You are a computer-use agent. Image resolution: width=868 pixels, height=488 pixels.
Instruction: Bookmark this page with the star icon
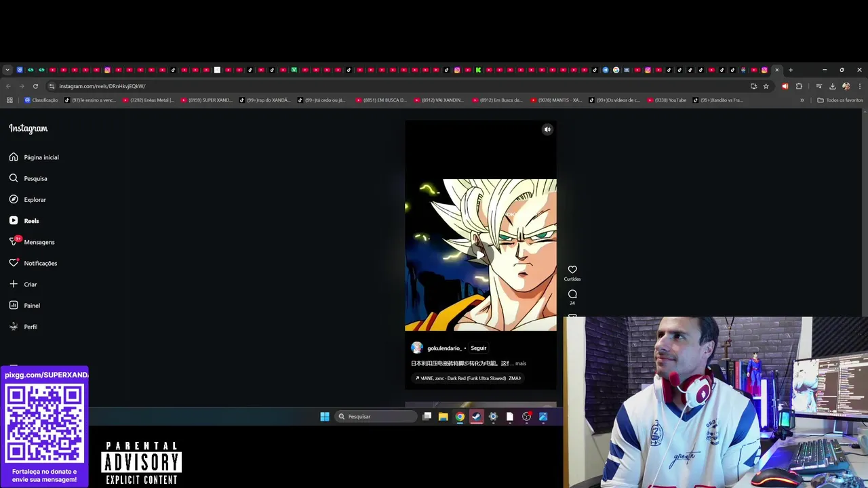coord(766,86)
